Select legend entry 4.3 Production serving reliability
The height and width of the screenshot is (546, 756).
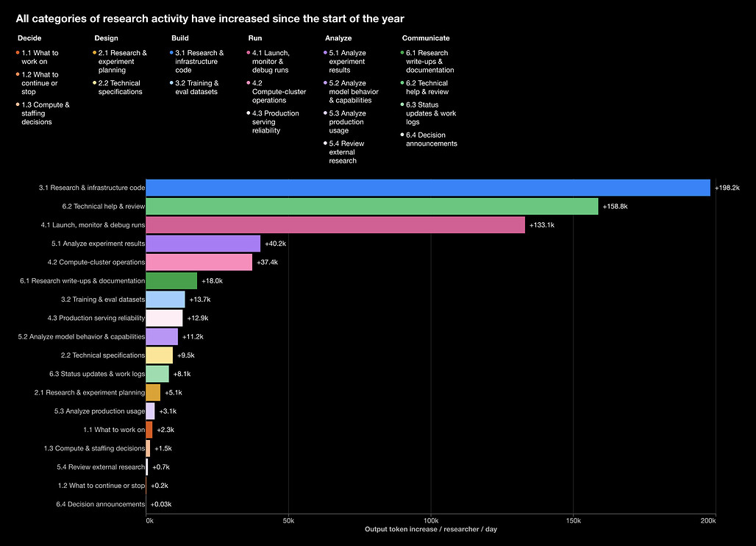(x=273, y=122)
